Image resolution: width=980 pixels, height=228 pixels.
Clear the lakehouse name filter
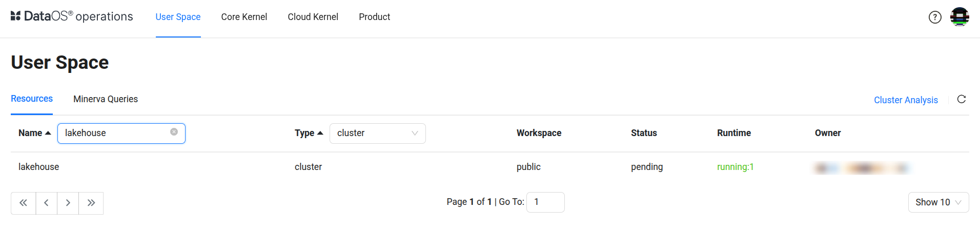pos(174,132)
